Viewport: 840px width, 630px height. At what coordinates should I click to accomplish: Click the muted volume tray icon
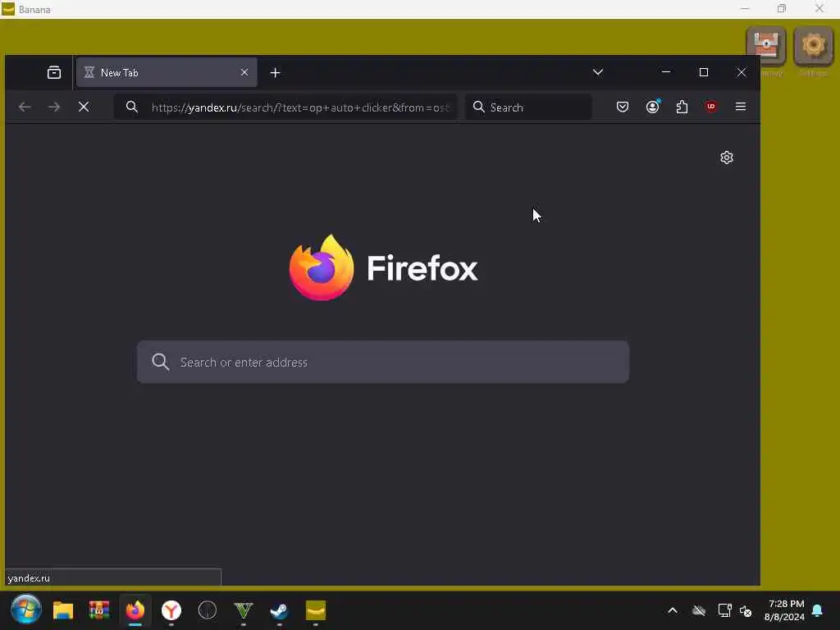coord(746,610)
